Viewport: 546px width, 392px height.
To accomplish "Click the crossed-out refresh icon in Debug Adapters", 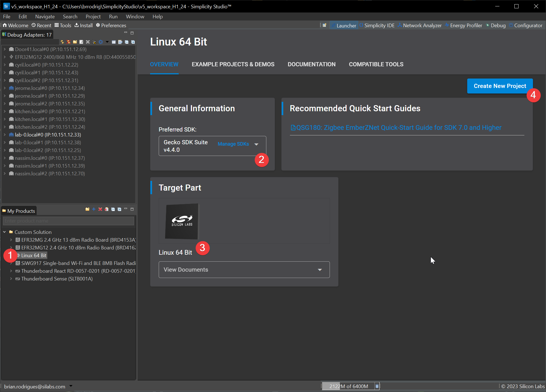I will coord(69,42).
